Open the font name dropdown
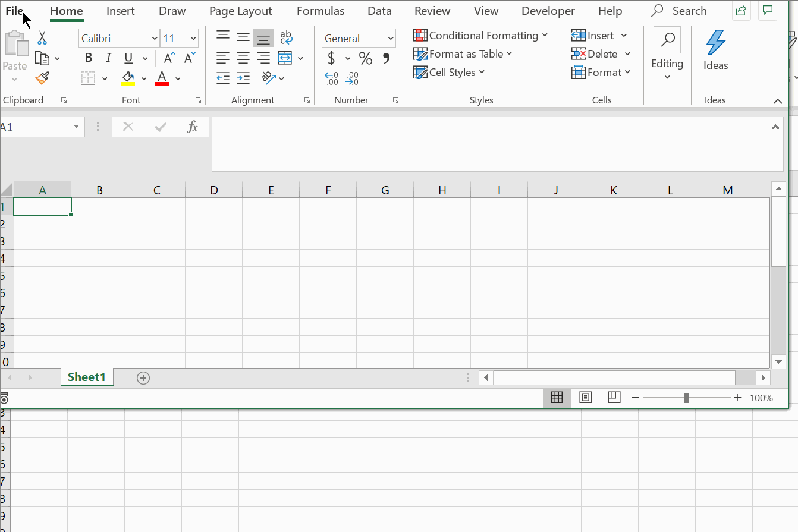The height and width of the screenshot is (532, 798). click(x=154, y=38)
